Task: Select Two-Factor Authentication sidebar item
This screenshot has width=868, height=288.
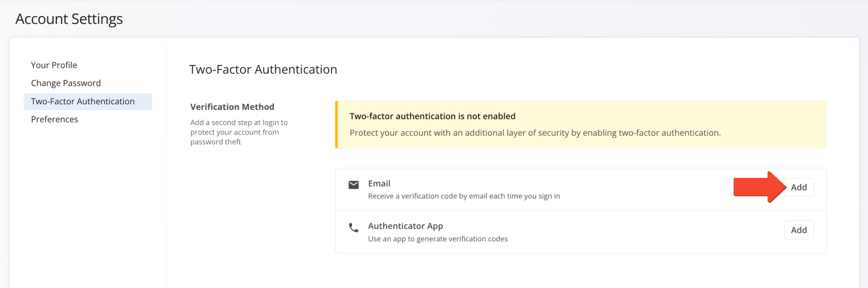Action: [x=88, y=101]
